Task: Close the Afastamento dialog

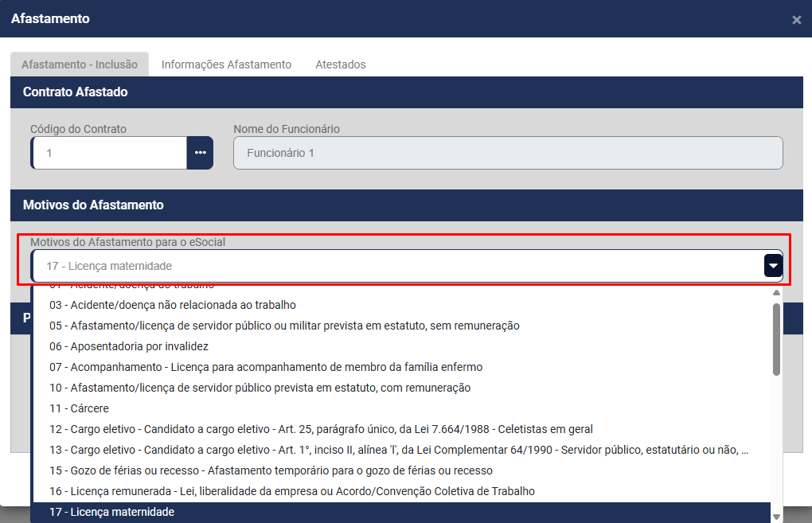Action: (x=796, y=20)
